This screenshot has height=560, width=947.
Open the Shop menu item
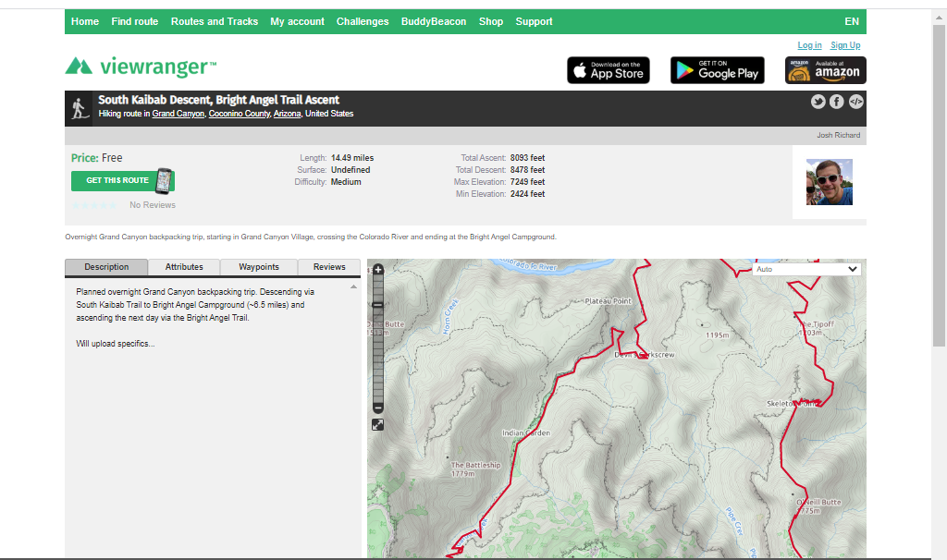pos(491,22)
